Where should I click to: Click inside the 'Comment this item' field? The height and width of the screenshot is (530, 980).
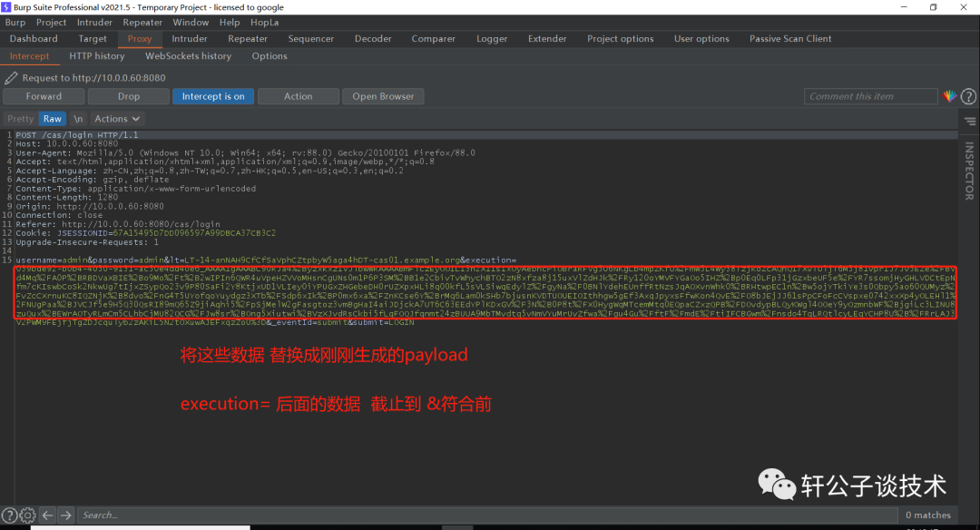pos(869,95)
